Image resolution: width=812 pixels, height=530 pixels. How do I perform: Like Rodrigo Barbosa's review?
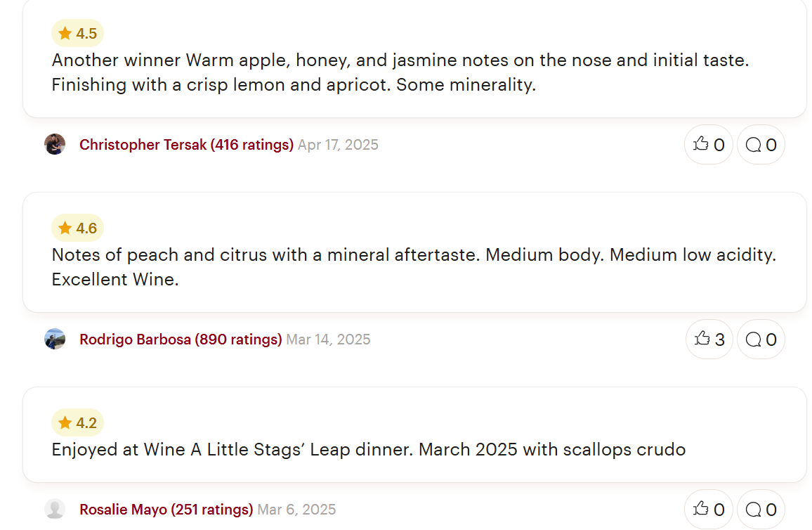pos(709,340)
